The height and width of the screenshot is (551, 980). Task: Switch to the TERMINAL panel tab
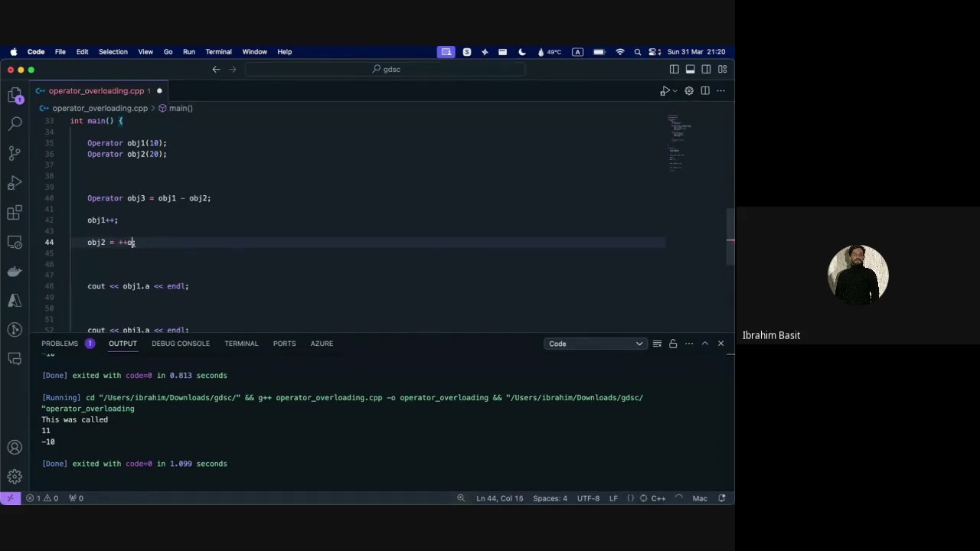(241, 344)
